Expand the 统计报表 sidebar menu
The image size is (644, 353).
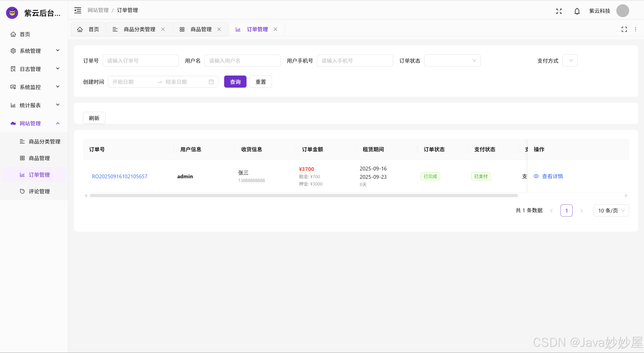(34, 105)
